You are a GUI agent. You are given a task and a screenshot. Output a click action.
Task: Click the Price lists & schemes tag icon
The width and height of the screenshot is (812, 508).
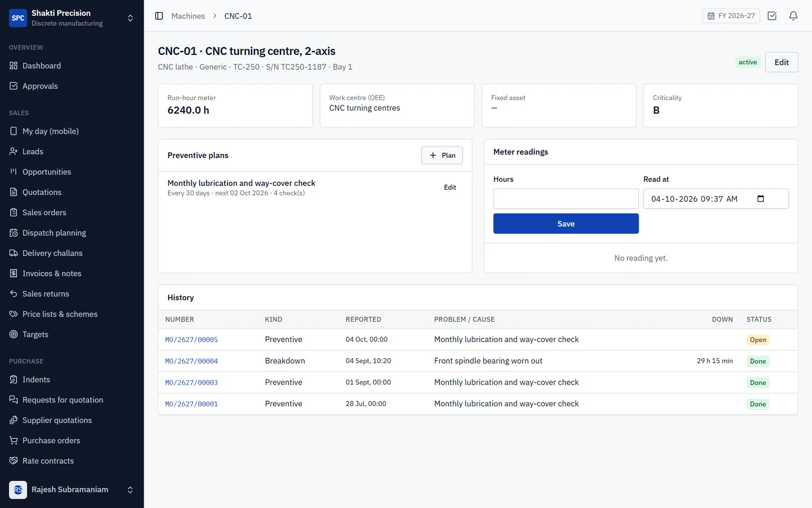tap(14, 314)
